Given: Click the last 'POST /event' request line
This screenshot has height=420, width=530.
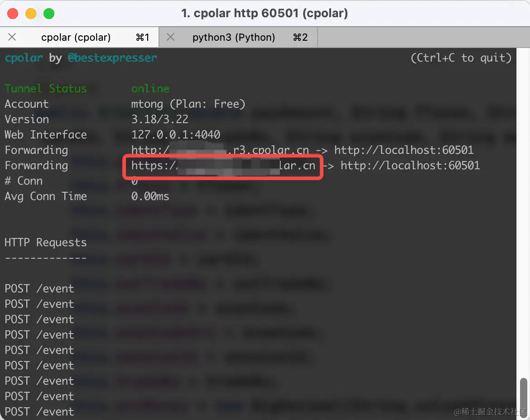Looking at the screenshot, I should [x=39, y=411].
